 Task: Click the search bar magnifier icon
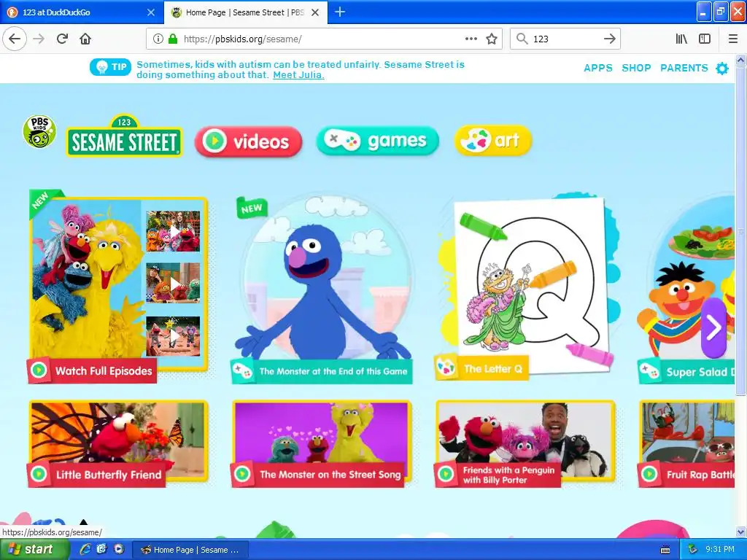(x=522, y=39)
